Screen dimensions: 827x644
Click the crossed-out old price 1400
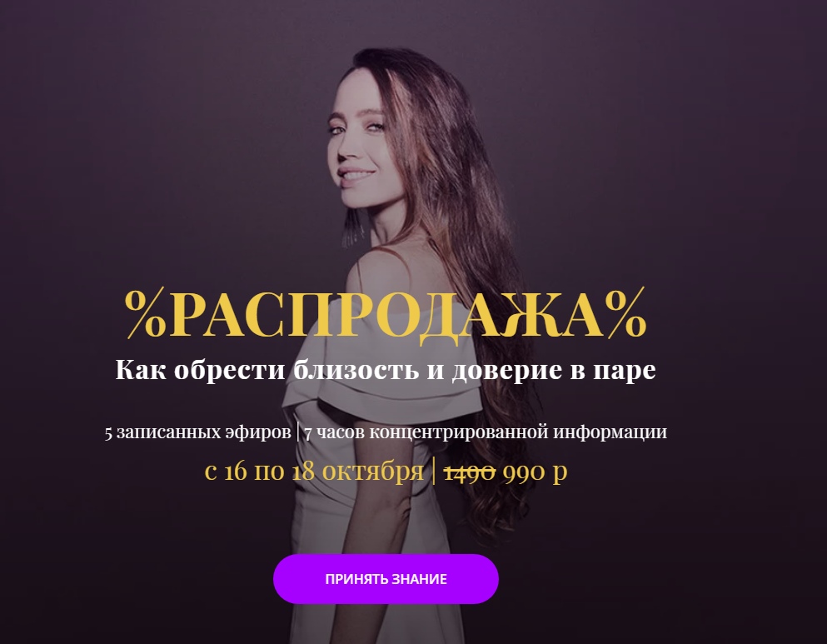[470, 471]
